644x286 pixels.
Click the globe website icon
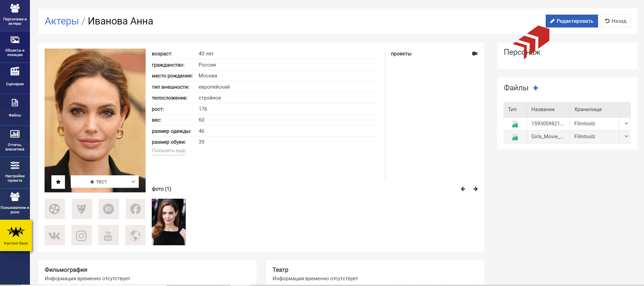[135, 235]
